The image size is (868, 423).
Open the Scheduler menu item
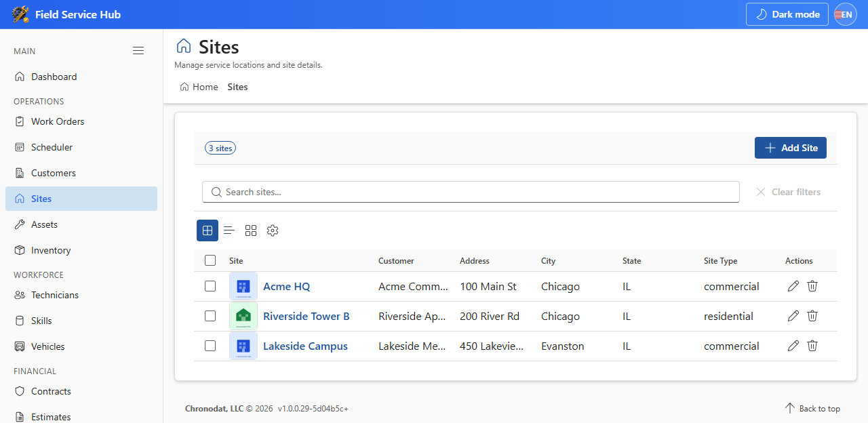[81, 147]
